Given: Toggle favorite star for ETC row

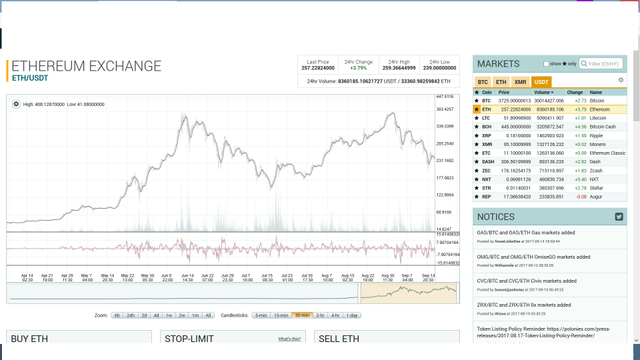Looking at the screenshot, I should (476, 153).
